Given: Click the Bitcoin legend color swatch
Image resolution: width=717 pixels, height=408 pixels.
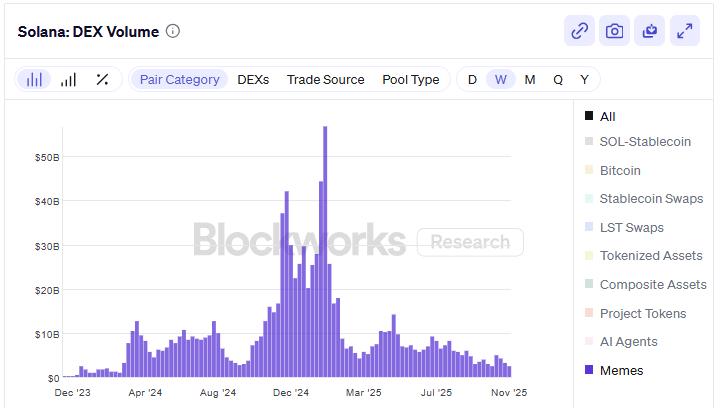Looking at the screenshot, I should coord(589,171).
